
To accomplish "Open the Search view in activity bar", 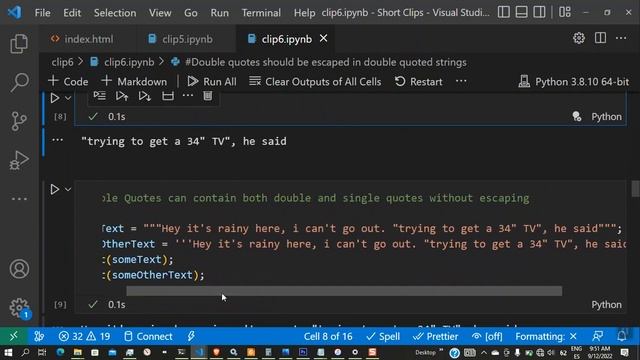I will click(x=19, y=82).
